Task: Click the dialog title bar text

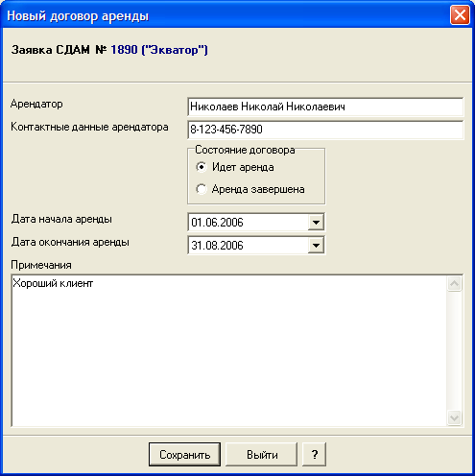Action: pos(78,16)
